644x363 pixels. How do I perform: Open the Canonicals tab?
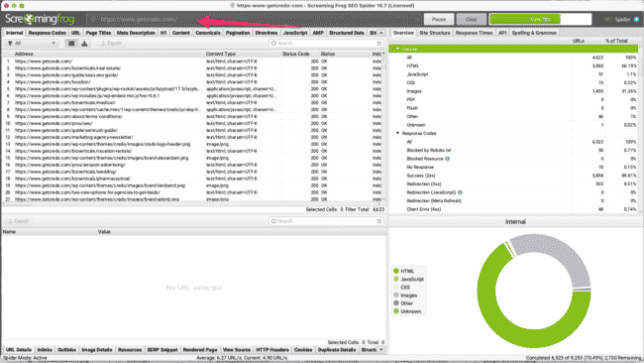point(208,33)
